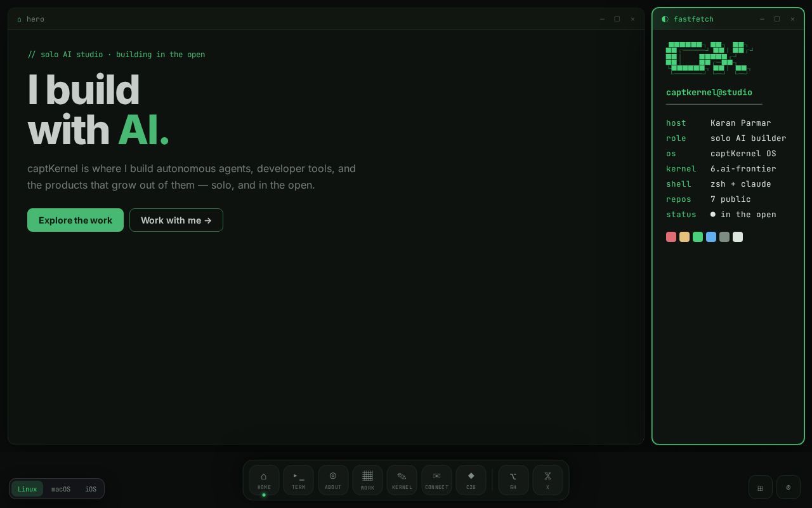Screen dimensions: 812x508
Task: Open the CONNECT envelope dock icon
Action: pyautogui.click(x=436, y=480)
